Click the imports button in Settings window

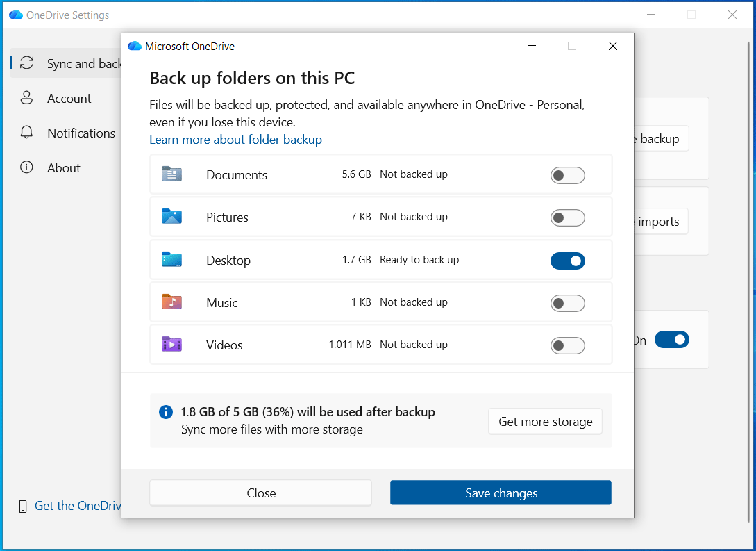coord(661,222)
